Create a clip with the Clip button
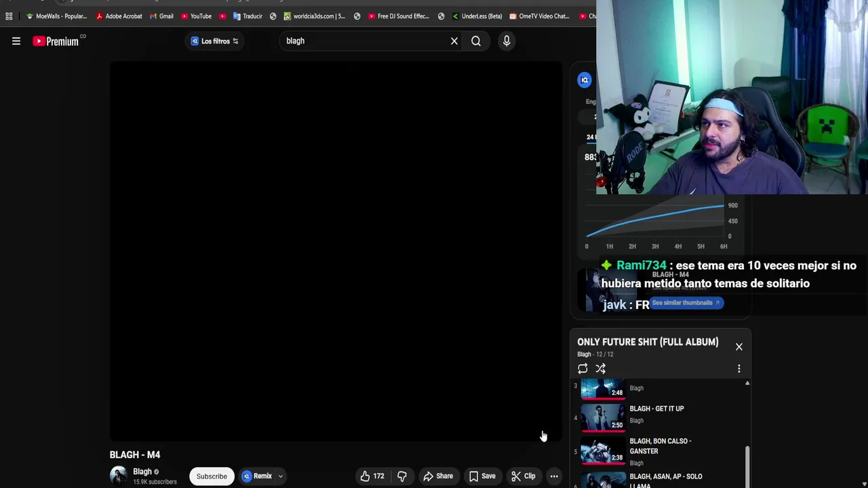The image size is (868, 488). click(523, 476)
